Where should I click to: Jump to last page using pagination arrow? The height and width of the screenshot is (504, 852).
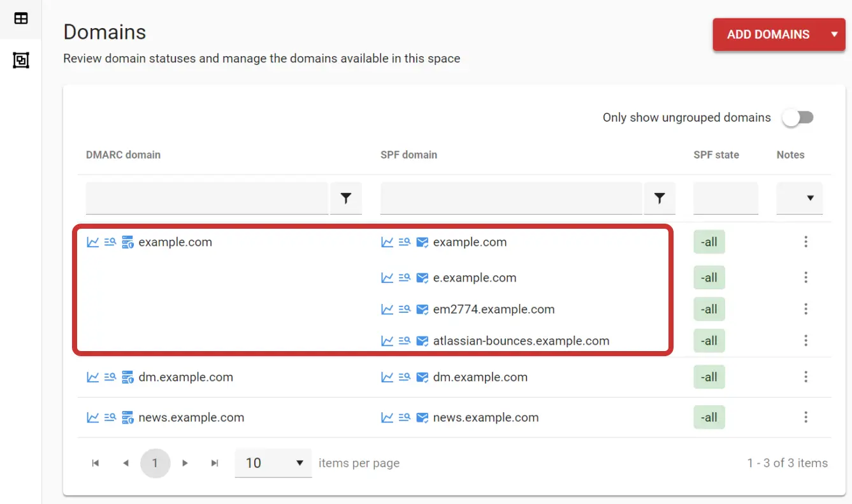215,463
